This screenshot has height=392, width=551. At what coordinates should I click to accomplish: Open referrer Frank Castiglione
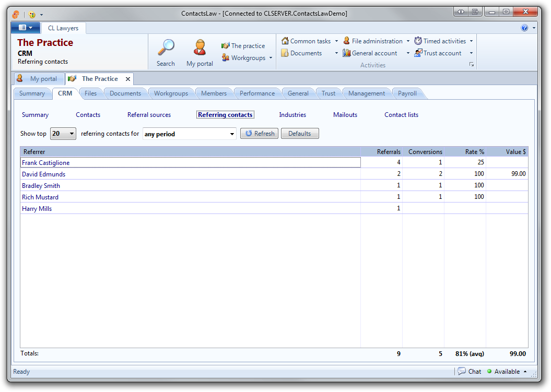tap(45, 163)
